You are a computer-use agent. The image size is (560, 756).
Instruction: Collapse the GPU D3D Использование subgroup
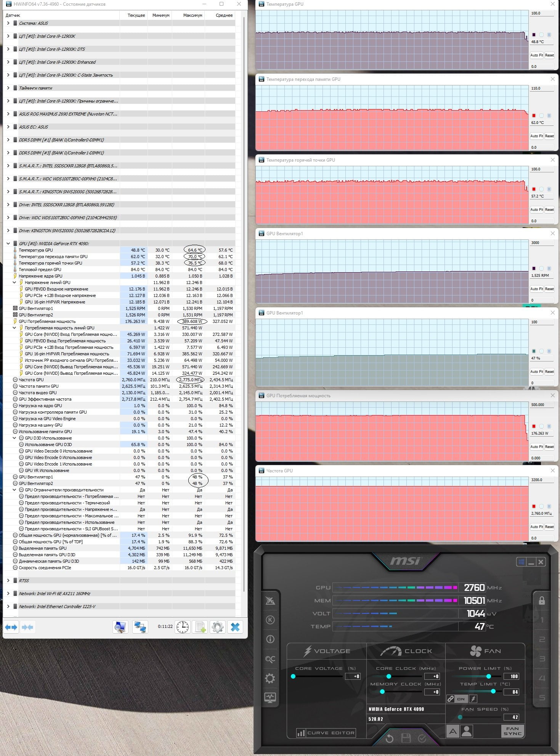coord(14,438)
